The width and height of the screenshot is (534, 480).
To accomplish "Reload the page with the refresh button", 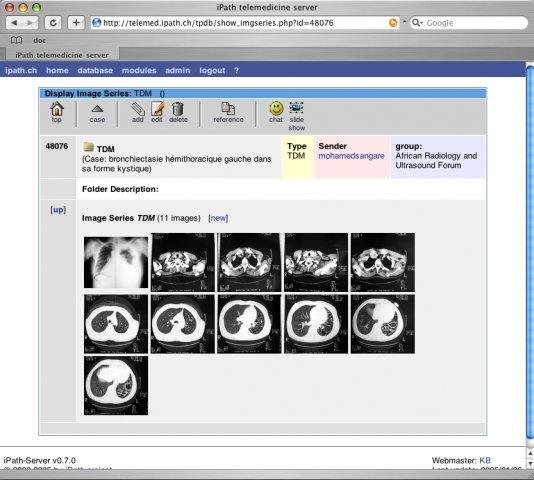I will tap(53, 23).
